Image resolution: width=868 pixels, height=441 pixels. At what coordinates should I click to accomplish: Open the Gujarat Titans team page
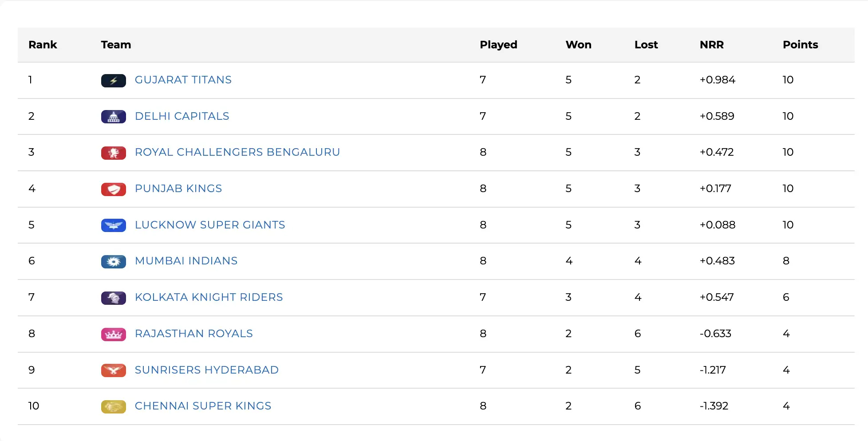[x=183, y=80]
